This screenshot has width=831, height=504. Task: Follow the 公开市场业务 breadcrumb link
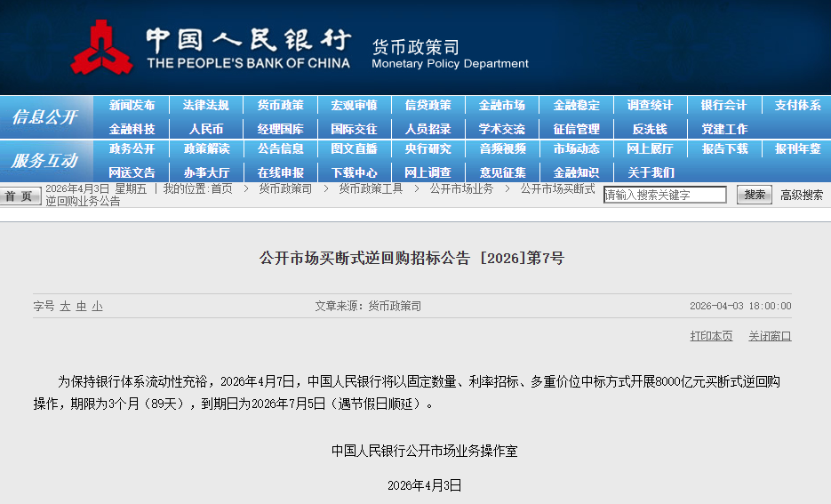(x=461, y=189)
